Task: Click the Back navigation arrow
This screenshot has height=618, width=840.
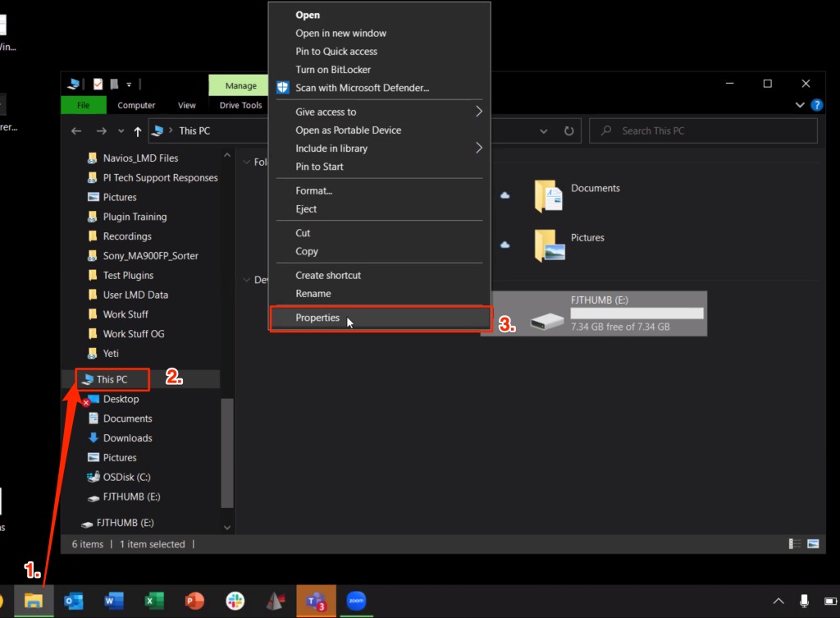Action: [76, 131]
